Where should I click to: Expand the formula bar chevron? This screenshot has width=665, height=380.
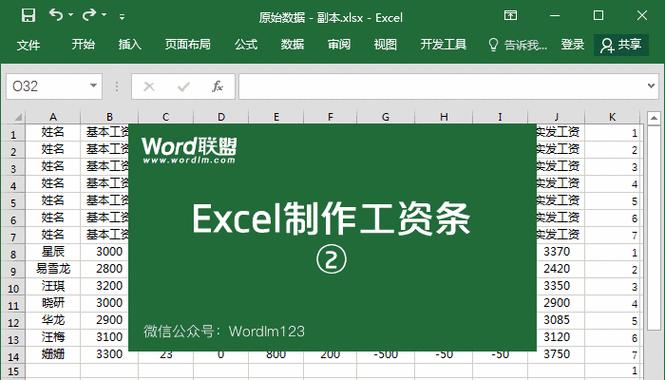tap(651, 86)
